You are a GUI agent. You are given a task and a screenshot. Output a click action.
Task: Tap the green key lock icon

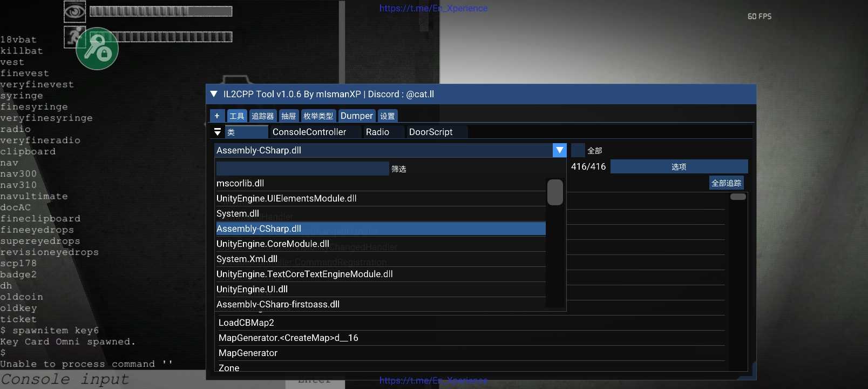click(x=97, y=50)
